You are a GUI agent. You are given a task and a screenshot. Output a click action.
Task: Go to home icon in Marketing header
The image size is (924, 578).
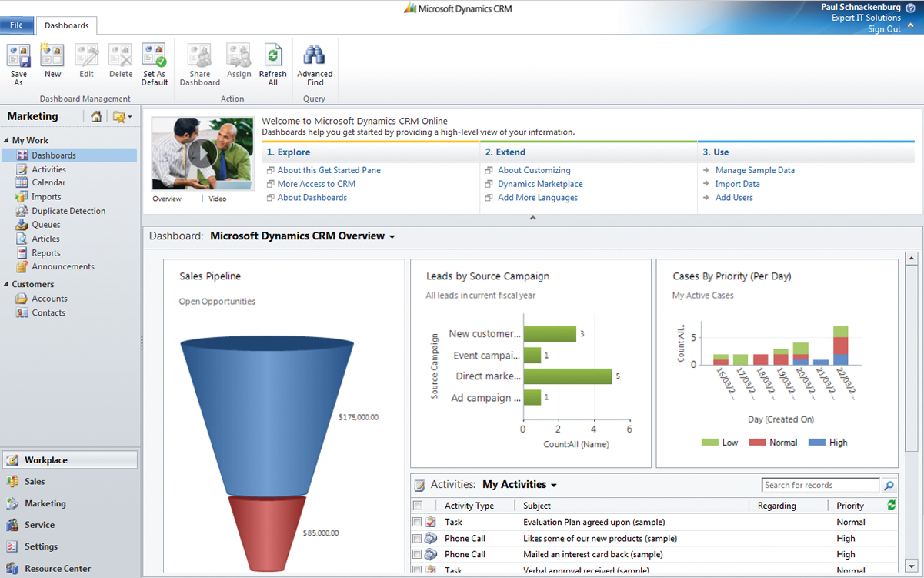96,117
